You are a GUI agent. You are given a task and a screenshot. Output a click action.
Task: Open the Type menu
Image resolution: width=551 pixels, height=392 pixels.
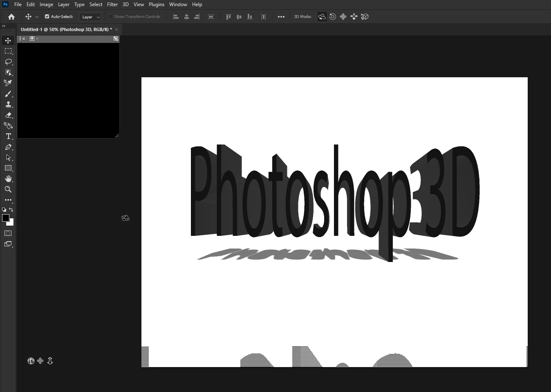(79, 4)
